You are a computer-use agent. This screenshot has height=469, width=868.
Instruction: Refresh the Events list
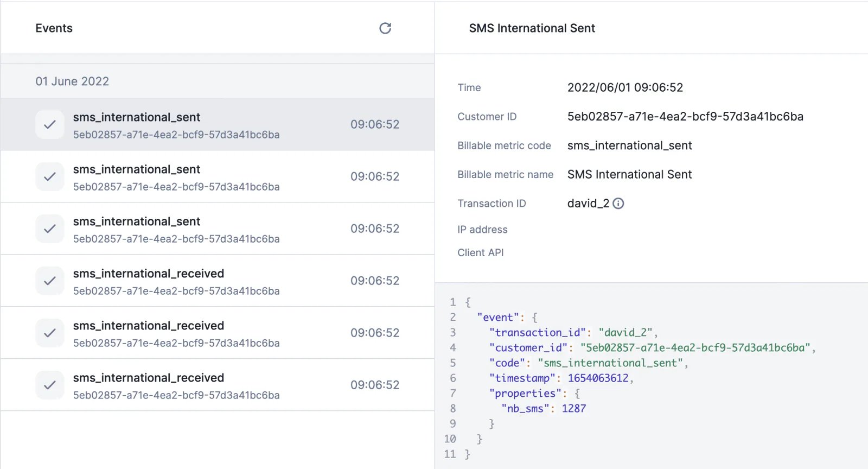(x=385, y=28)
